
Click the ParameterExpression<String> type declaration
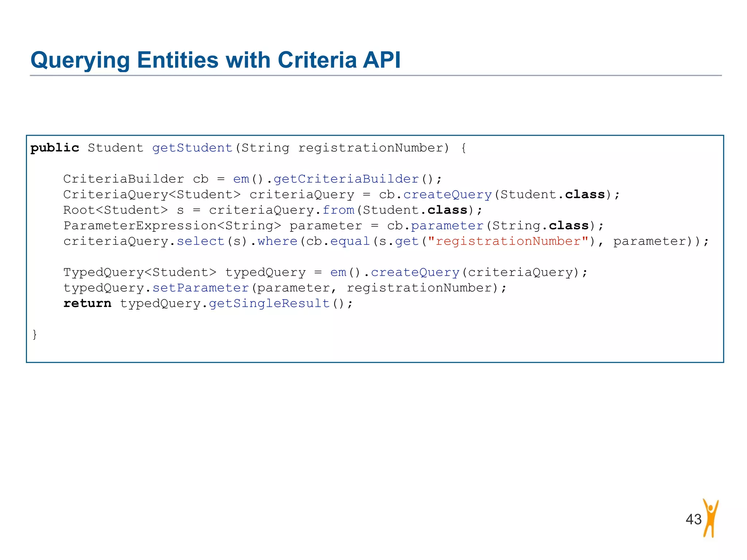172,226
